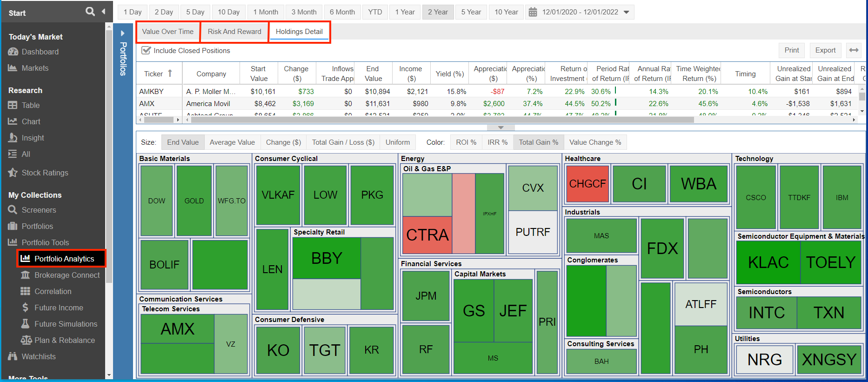Click the Export button

pos(825,50)
